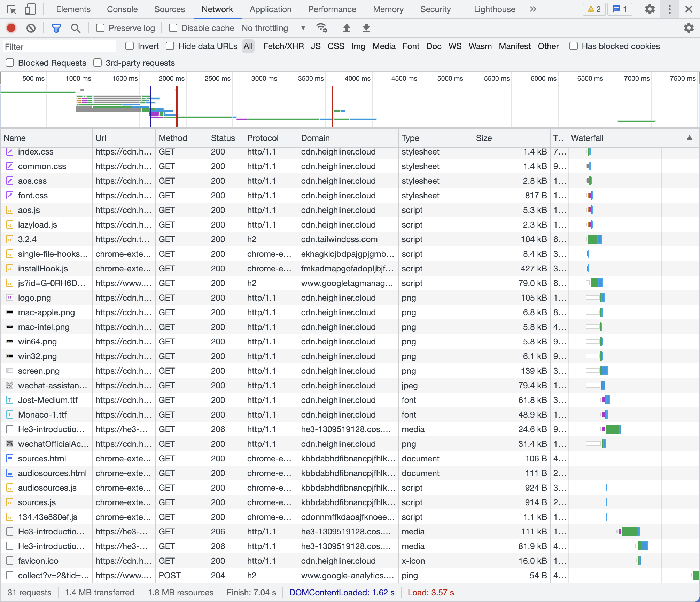Open the network search magnifier

click(x=76, y=28)
